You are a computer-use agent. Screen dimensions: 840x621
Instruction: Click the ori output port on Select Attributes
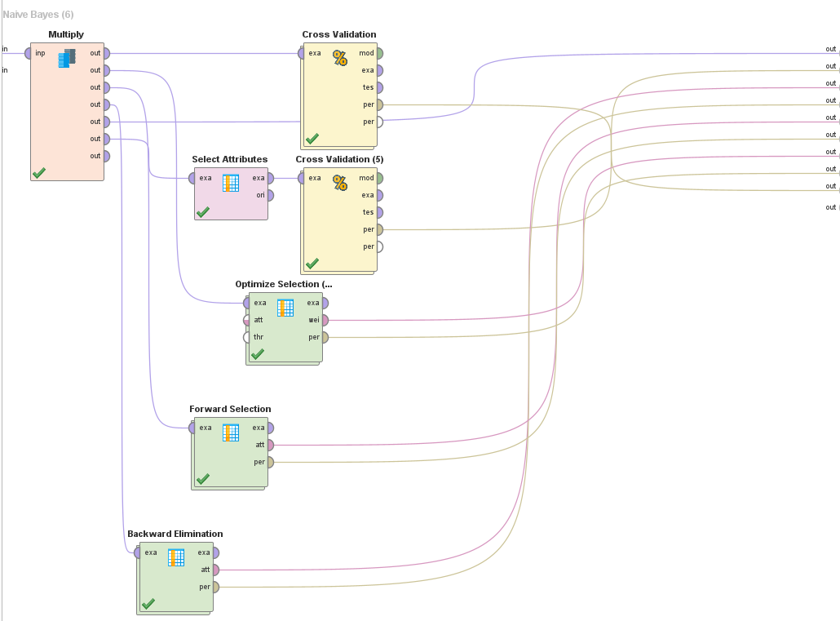(270, 195)
